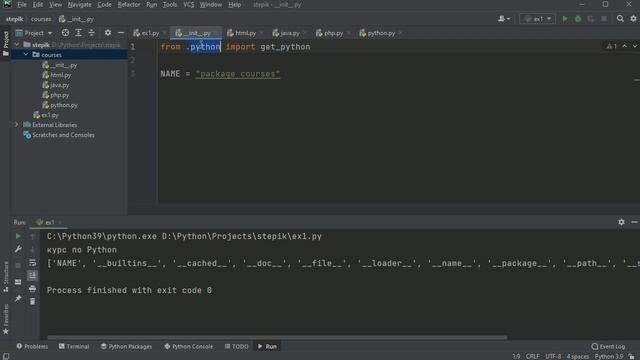Select Python 3.9 interpreter in status bar
Viewport: 640px width, 360px height.
[609, 356]
